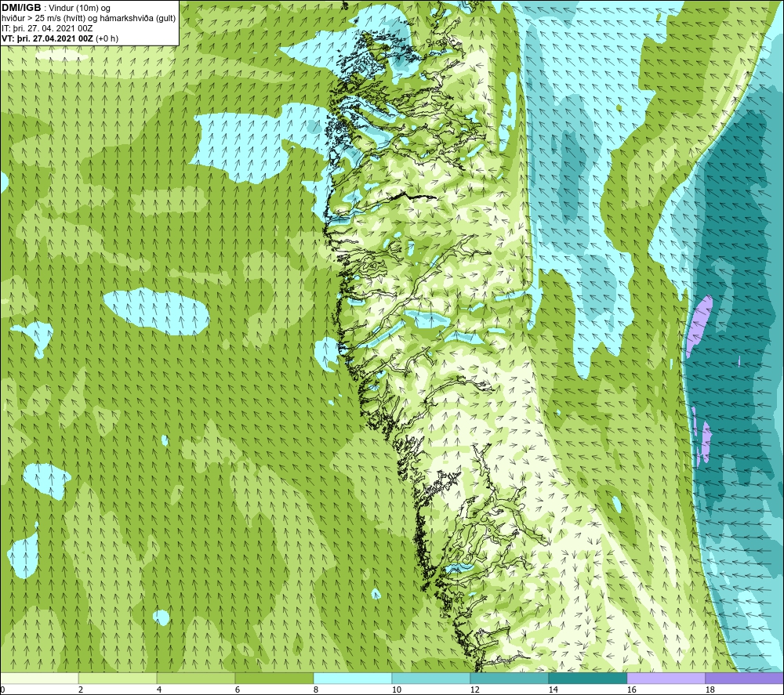
Task: Click the scale label '14'
Action: (x=553, y=690)
